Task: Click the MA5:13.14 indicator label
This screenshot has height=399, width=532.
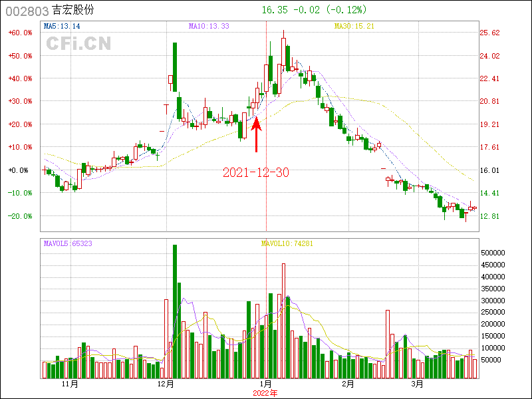Action: tap(62, 27)
